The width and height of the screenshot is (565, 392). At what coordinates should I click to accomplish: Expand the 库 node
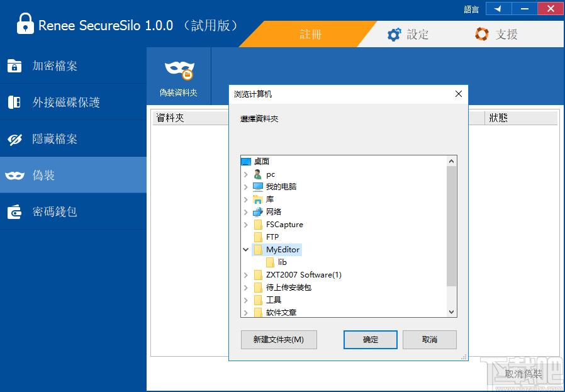click(x=246, y=199)
